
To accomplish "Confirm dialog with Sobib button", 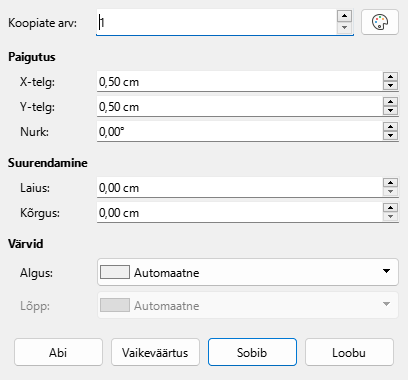I will point(252,352).
